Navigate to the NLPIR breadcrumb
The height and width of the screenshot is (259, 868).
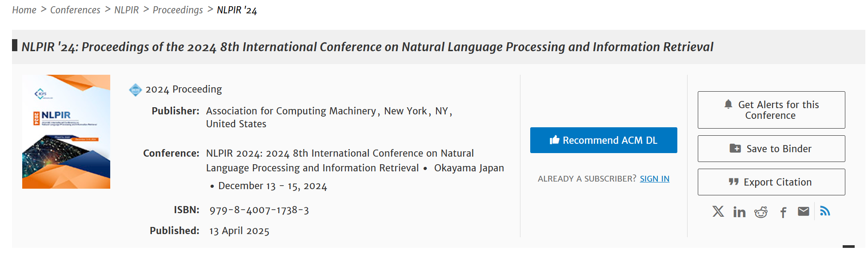click(126, 10)
